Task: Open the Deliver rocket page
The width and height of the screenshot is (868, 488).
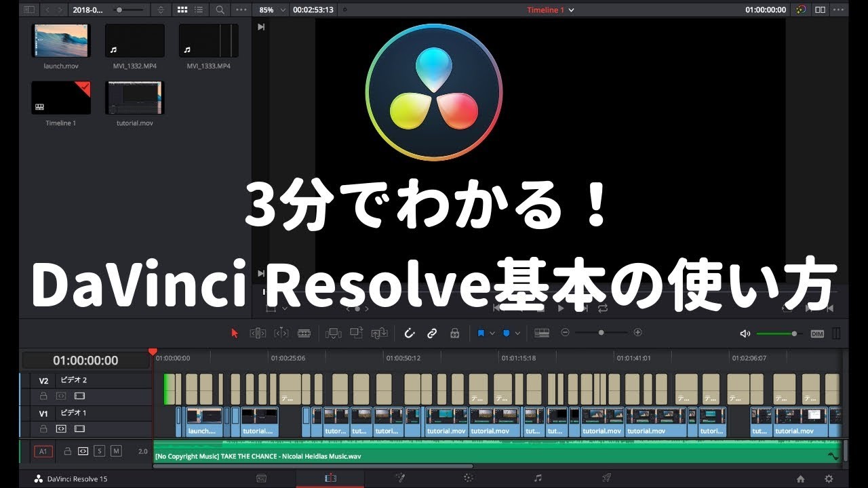Action: 607,478
